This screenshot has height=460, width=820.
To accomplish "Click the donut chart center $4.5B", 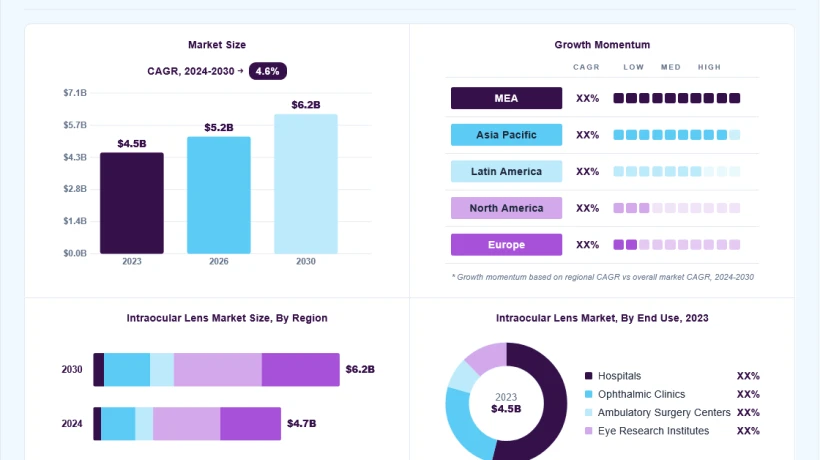I will (x=506, y=409).
